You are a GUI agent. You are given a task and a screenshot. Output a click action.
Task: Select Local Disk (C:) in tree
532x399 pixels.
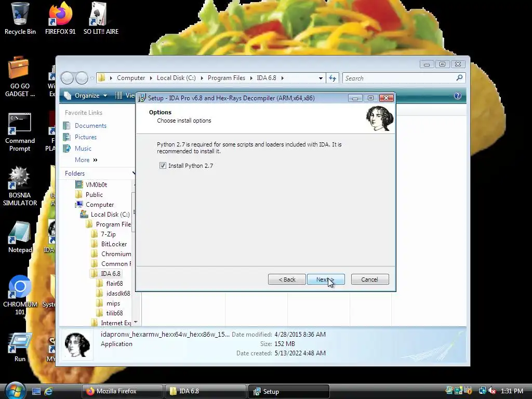[110, 215]
